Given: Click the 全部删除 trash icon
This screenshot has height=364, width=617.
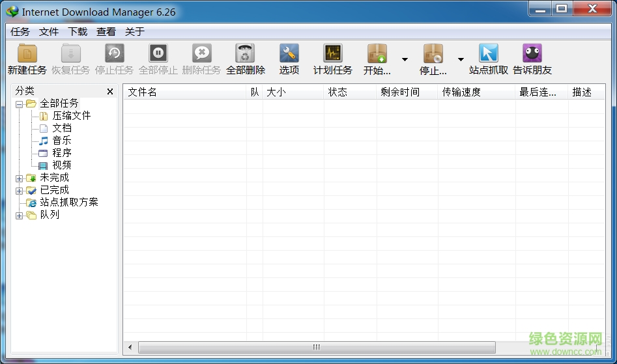Looking at the screenshot, I should click(x=245, y=53).
